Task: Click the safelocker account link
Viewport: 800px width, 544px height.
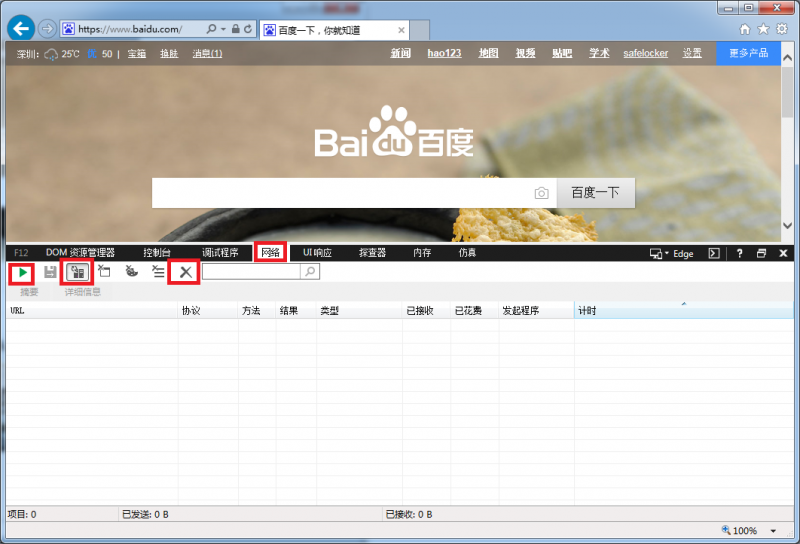Action: (x=645, y=53)
